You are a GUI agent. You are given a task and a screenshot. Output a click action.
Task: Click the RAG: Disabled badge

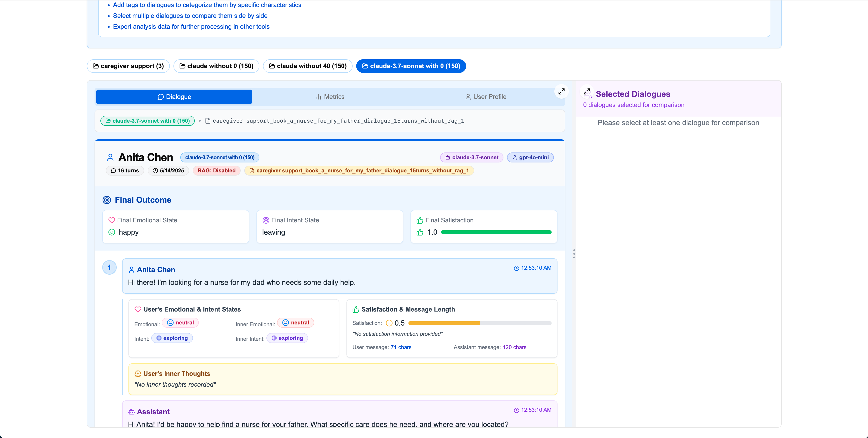tap(216, 171)
